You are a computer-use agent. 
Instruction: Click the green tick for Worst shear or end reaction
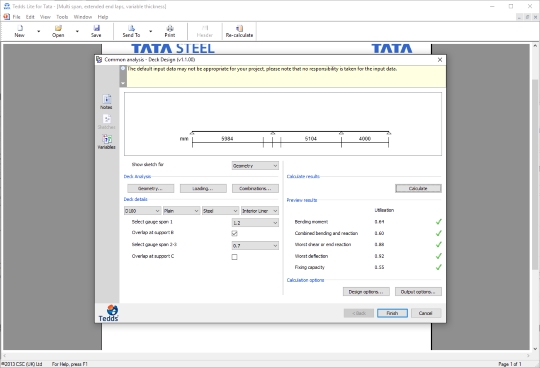(x=438, y=244)
